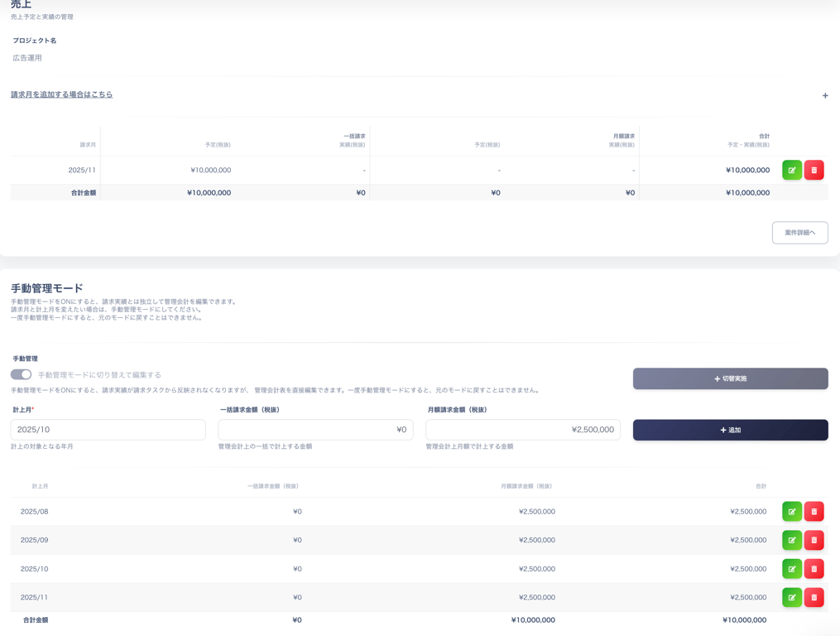Click the 案件詳細へ button
Viewport: 840px width, 636px height.
click(799, 233)
